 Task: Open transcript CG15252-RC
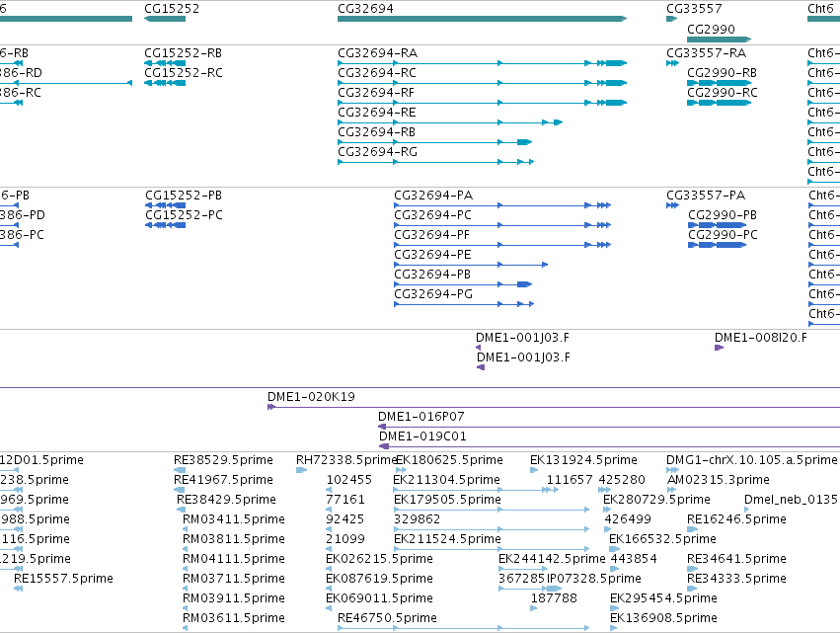pos(184,73)
